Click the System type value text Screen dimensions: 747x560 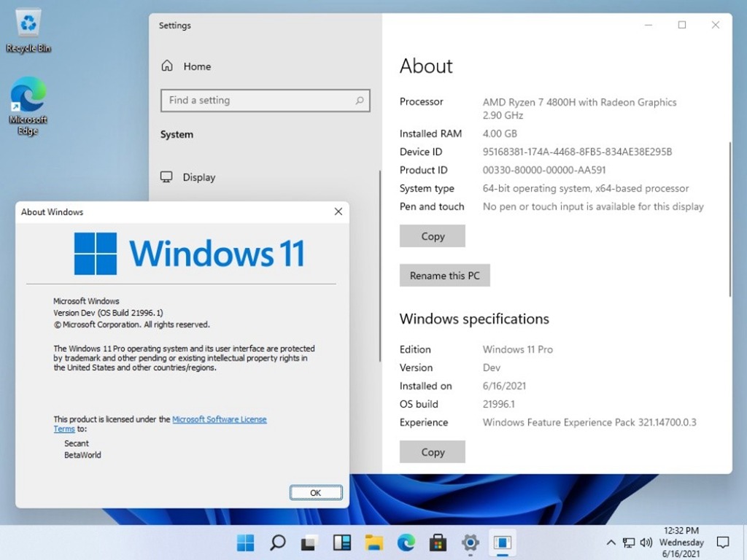(x=586, y=189)
